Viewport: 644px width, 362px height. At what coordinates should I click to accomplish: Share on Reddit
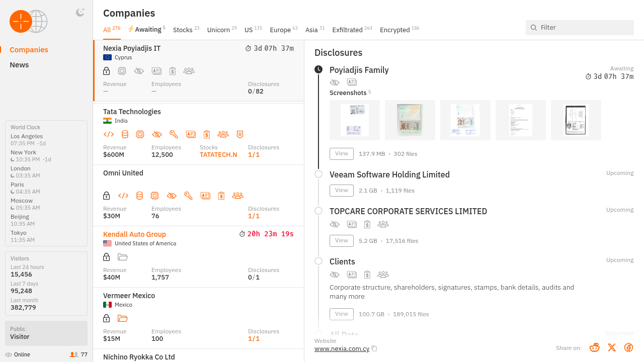pyautogui.click(x=595, y=347)
